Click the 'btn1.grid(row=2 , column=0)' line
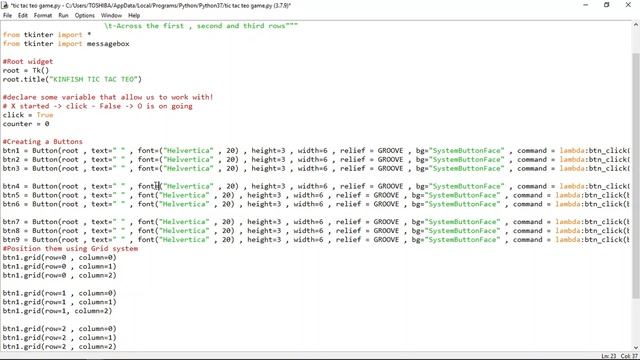 tap(60, 329)
